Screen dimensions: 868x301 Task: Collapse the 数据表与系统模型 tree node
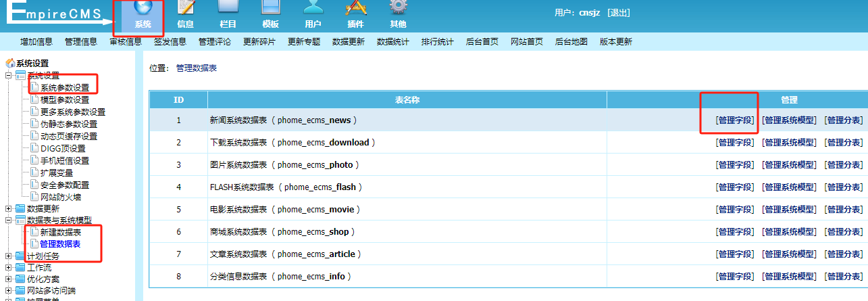(x=9, y=221)
